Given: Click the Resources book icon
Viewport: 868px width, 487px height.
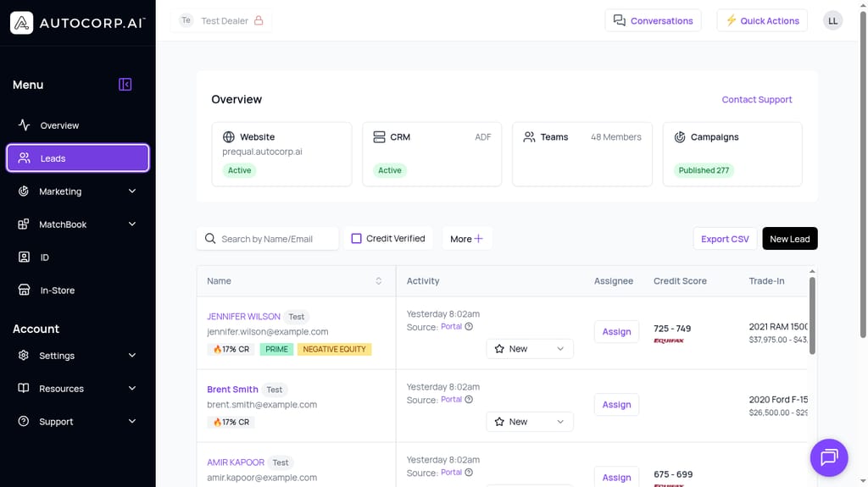Looking at the screenshot, I should 23,388.
